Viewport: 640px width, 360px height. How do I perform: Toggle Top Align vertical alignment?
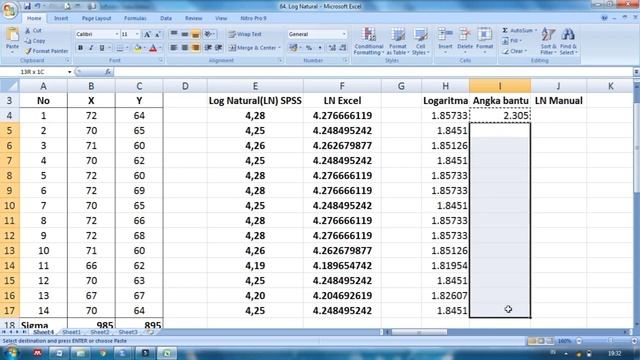coord(174,34)
